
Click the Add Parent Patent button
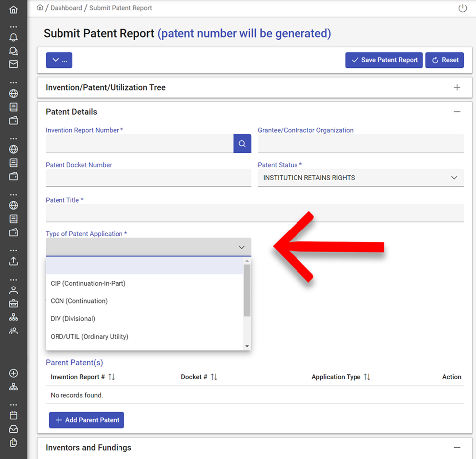[x=86, y=420]
